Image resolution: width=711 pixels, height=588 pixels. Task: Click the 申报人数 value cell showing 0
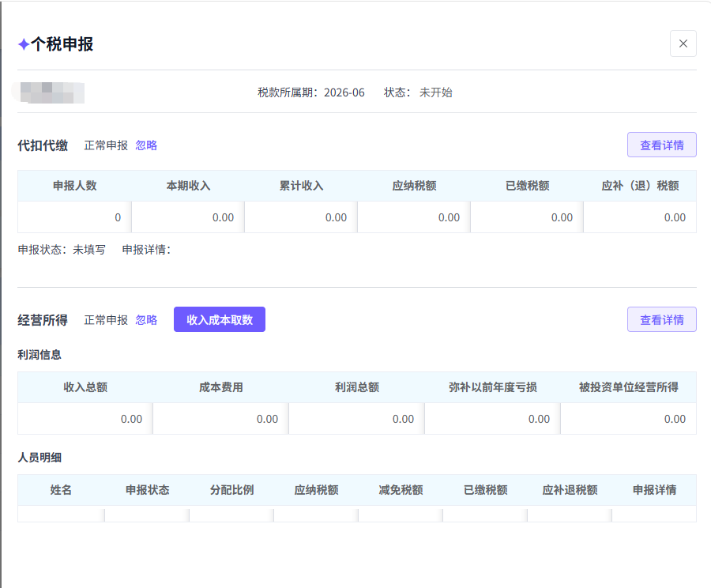click(x=75, y=217)
